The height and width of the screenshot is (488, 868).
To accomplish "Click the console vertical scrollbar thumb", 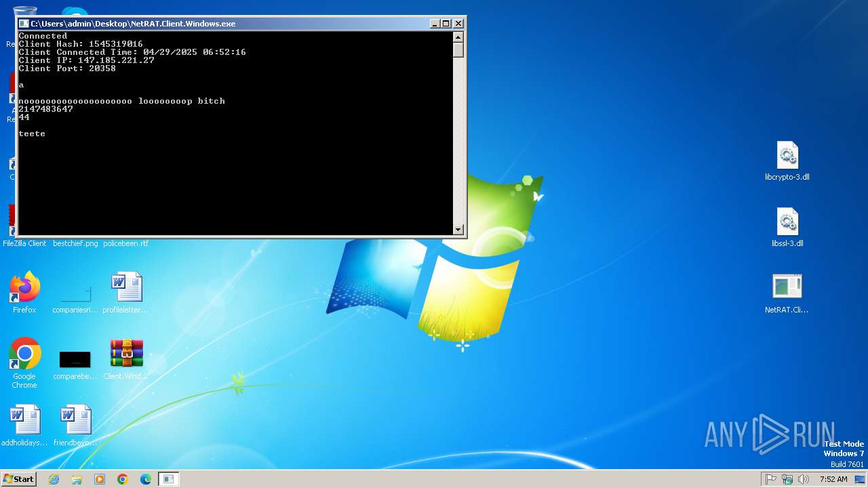I will click(458, 50).
